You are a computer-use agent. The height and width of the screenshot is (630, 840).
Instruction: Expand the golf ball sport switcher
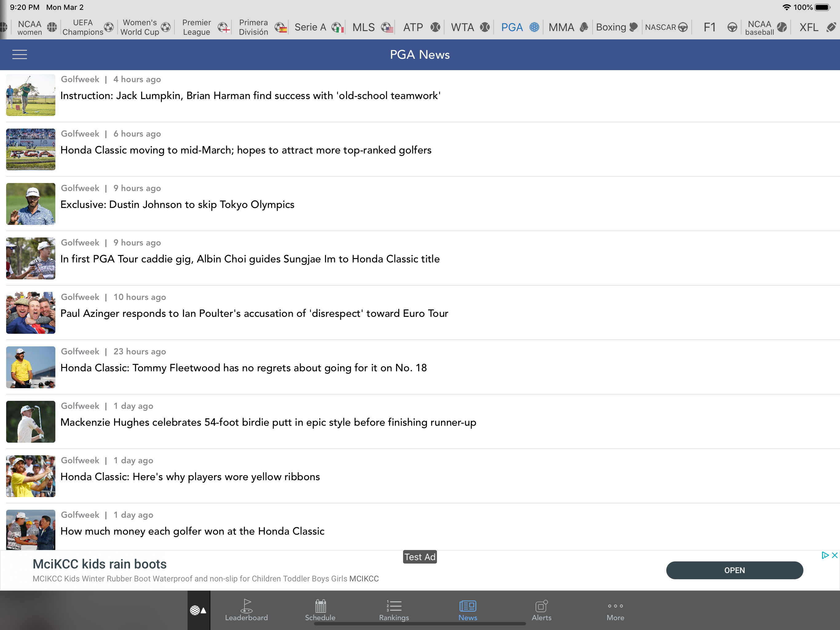pos(198,610)
